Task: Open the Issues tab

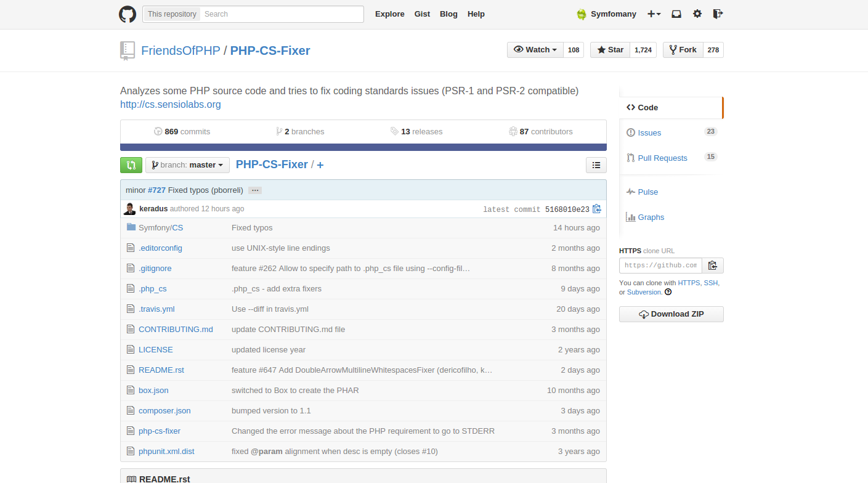Action: click(x=649, y=132)
